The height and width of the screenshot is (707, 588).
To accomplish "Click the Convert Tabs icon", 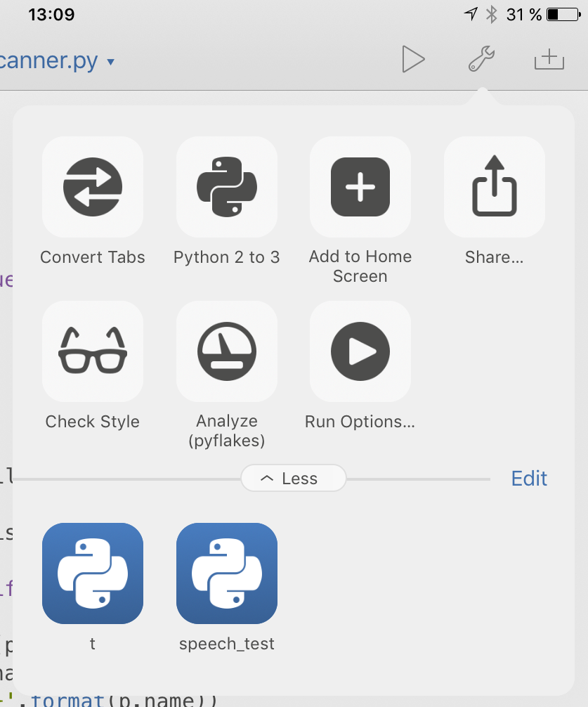I will tap(93, 187).
